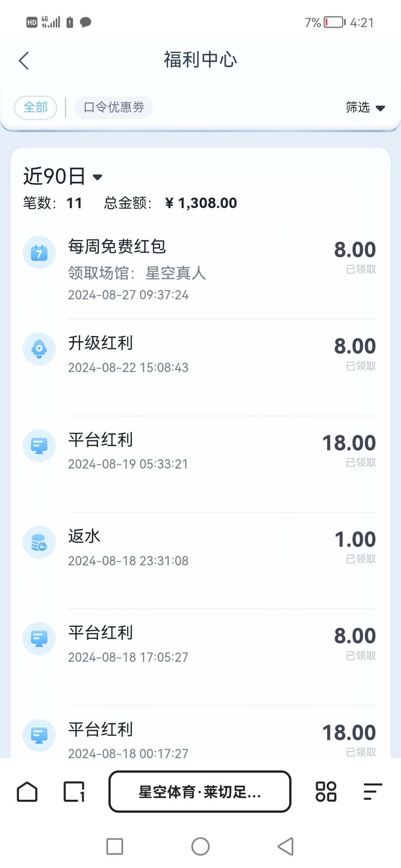401x868 pixels.
Task: Open 平台红利 record dated 2024-08-19
Action: click(x=200, y=451)
